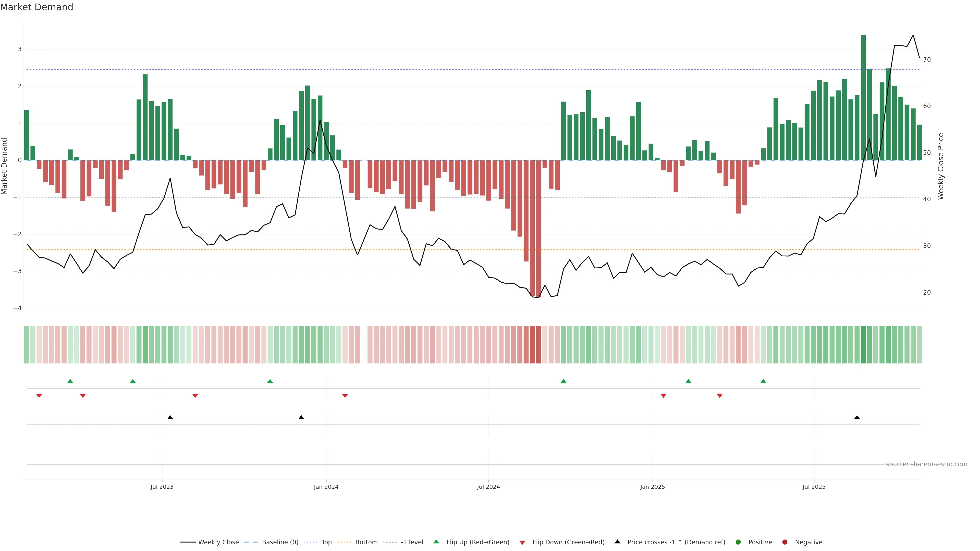This screenshot has width=980, height=551.
Task: Click the Flip Up marker between Jul 2024 and Jan 2025
Action: (563, 381)
